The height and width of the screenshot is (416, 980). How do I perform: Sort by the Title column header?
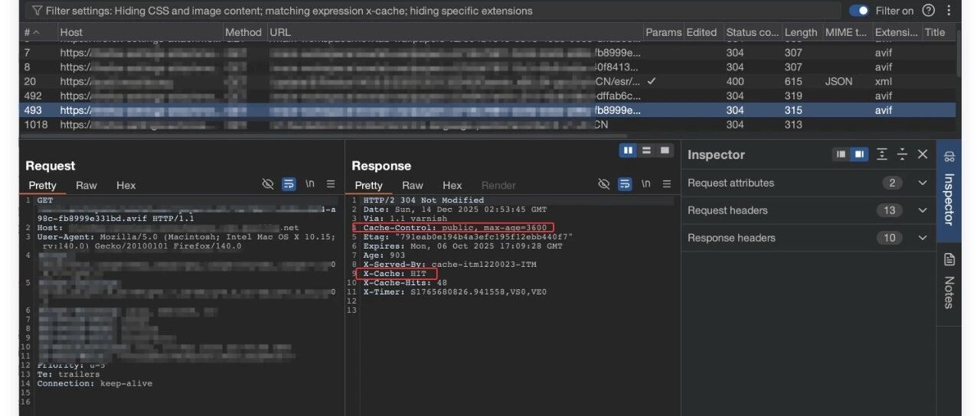[x=935, y=32]
